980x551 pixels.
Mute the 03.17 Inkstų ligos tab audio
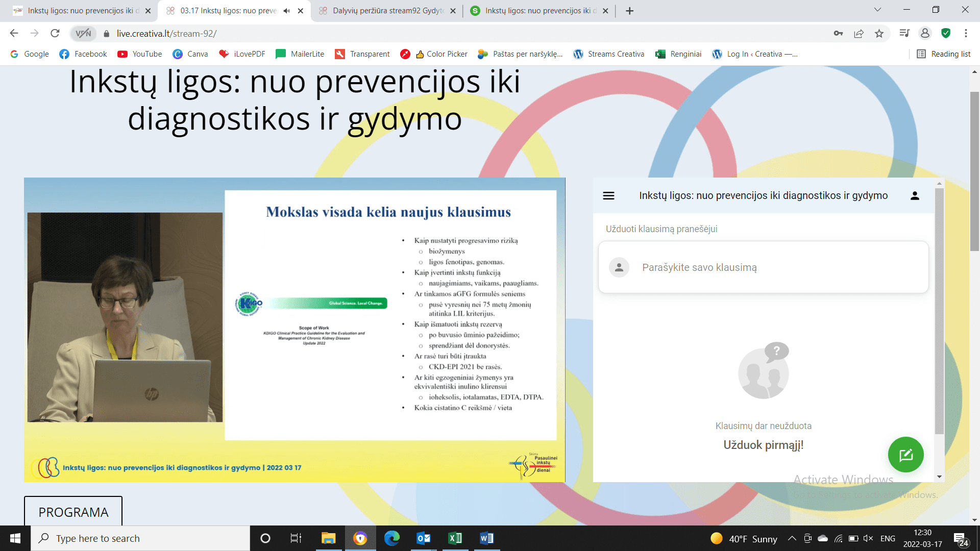point(287,11)
